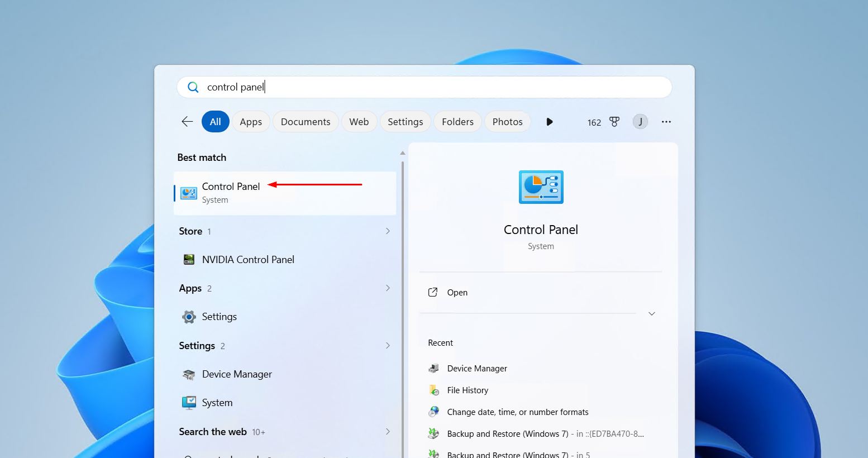Select the Settings filter tab
The width and height of the screenshot is (868, 458).
coord(406,122)
